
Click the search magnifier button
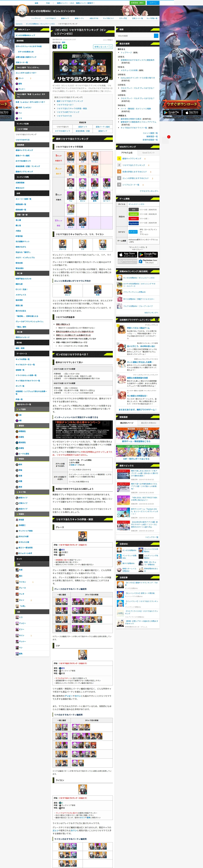tap(156, 36)
